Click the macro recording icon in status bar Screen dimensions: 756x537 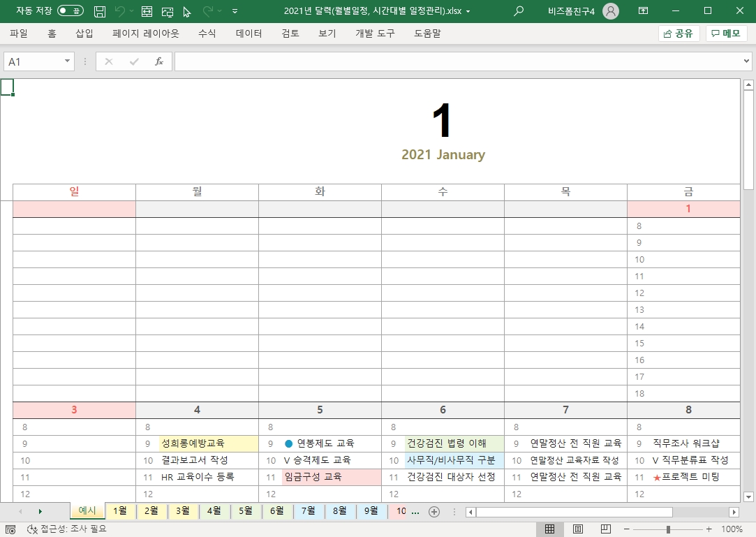(10, 529)
